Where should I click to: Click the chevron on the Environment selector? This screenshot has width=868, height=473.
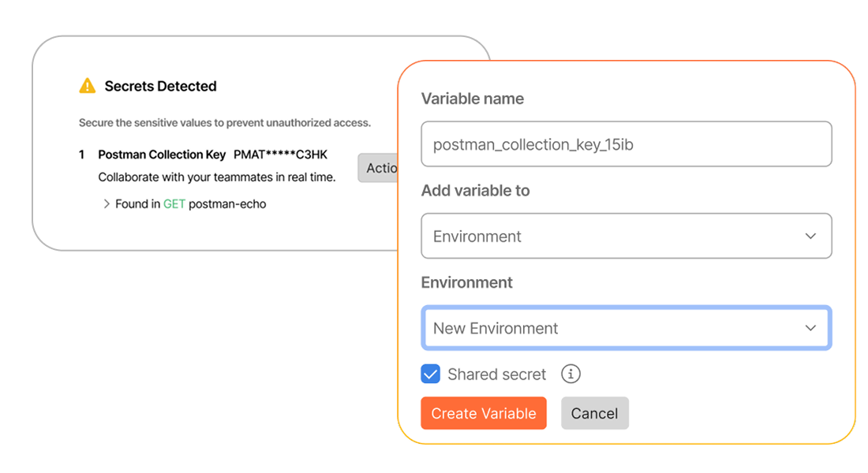pos(811,328)
